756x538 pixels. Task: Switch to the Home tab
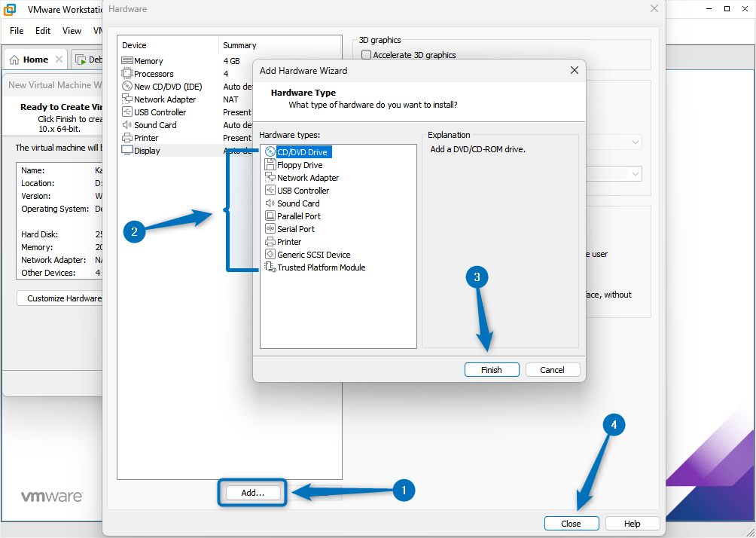35,59
